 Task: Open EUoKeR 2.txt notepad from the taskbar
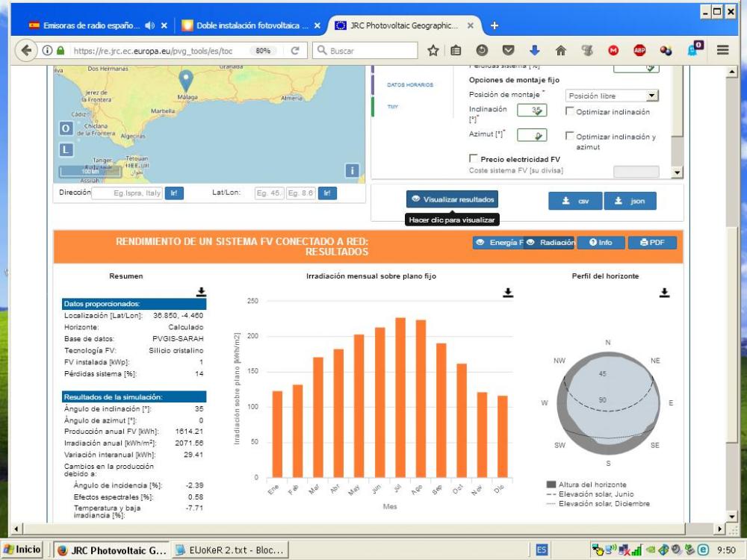[x=230, y=550]
